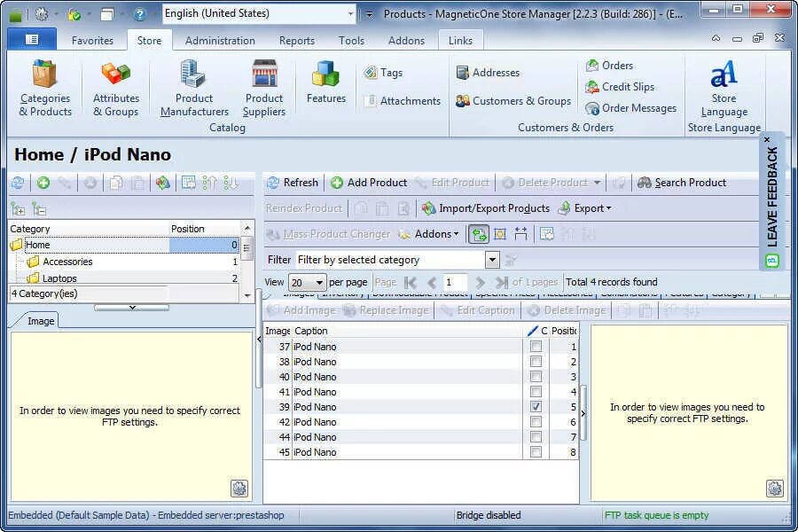
Task: Switch to Administration ribbon tab
Action: point(220,40)
